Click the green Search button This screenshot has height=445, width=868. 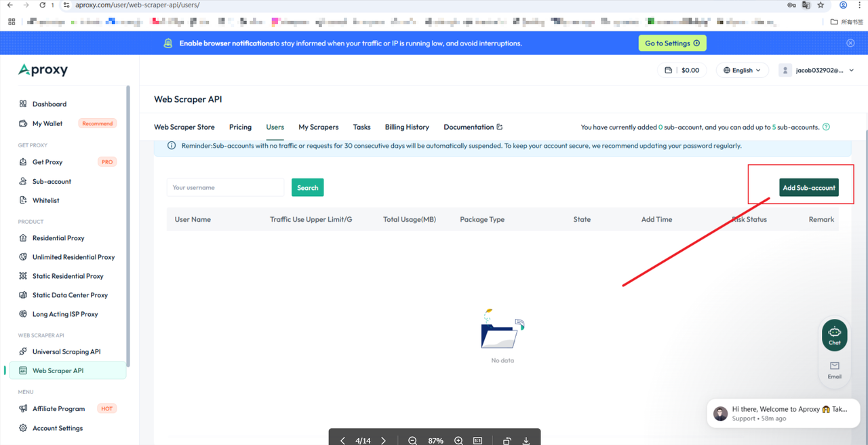coord(308,187)
